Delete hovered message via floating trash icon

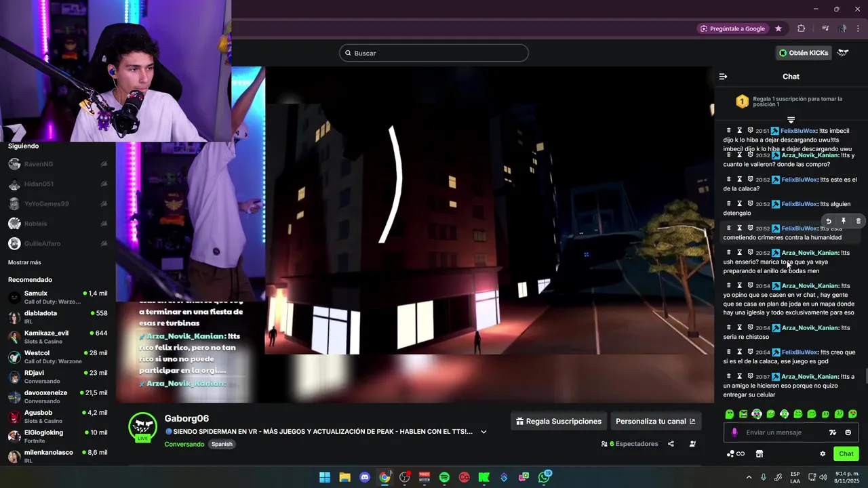(859, 221)
